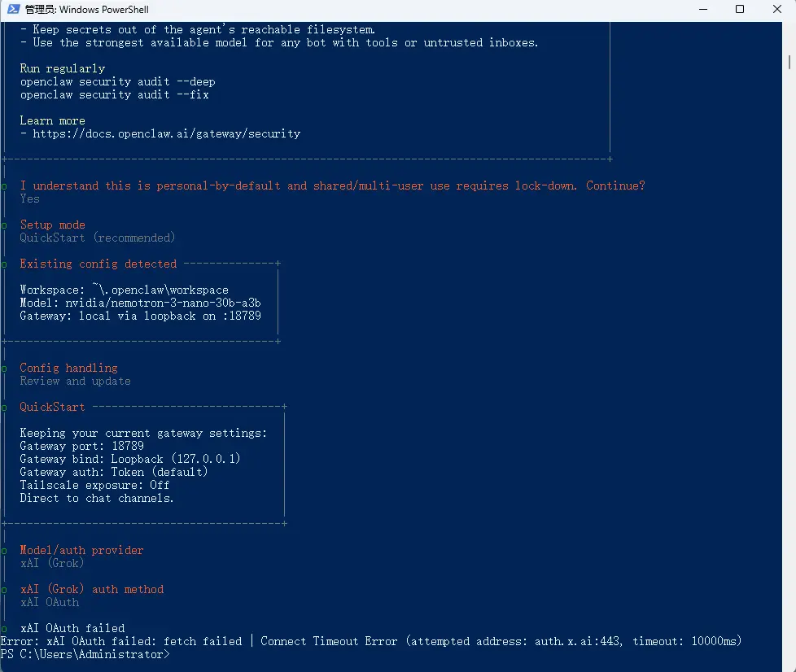Click the "xAI OAuth failed" status line
796x672 pixels.
click(x=72, y=628)
